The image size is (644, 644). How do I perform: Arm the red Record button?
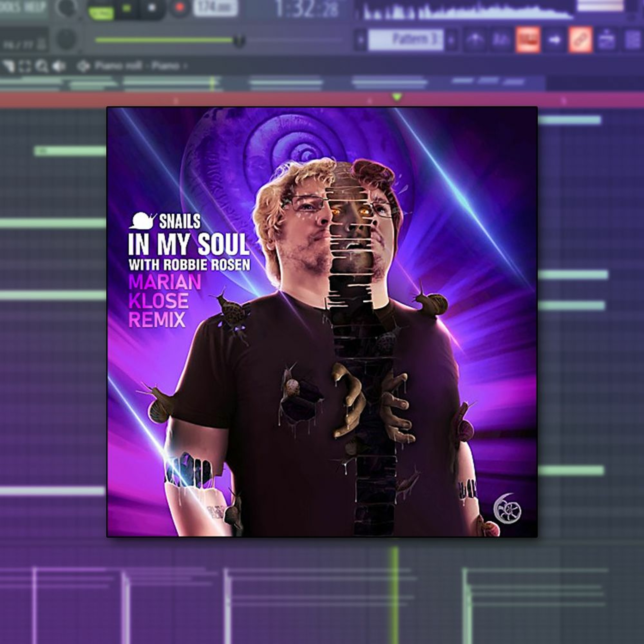(180, 7)
